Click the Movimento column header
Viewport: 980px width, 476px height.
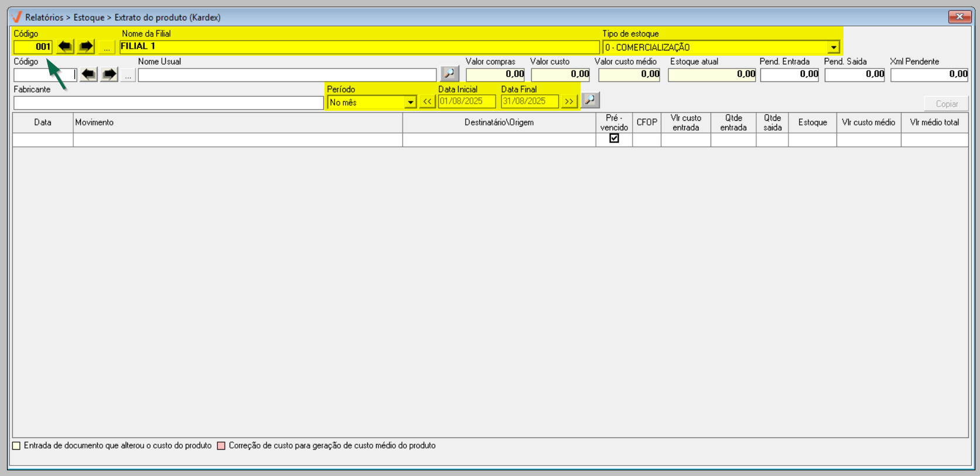(x=237, y=123)
